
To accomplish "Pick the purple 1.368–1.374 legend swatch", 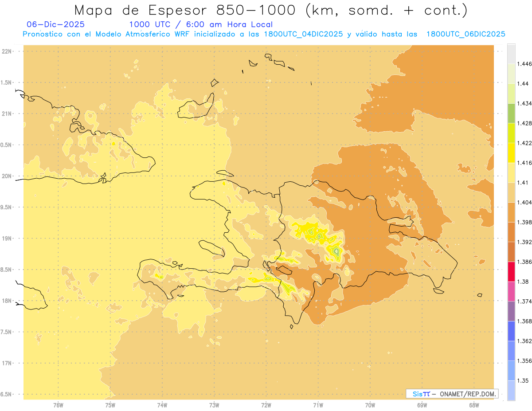I will [x=511, y=311].
